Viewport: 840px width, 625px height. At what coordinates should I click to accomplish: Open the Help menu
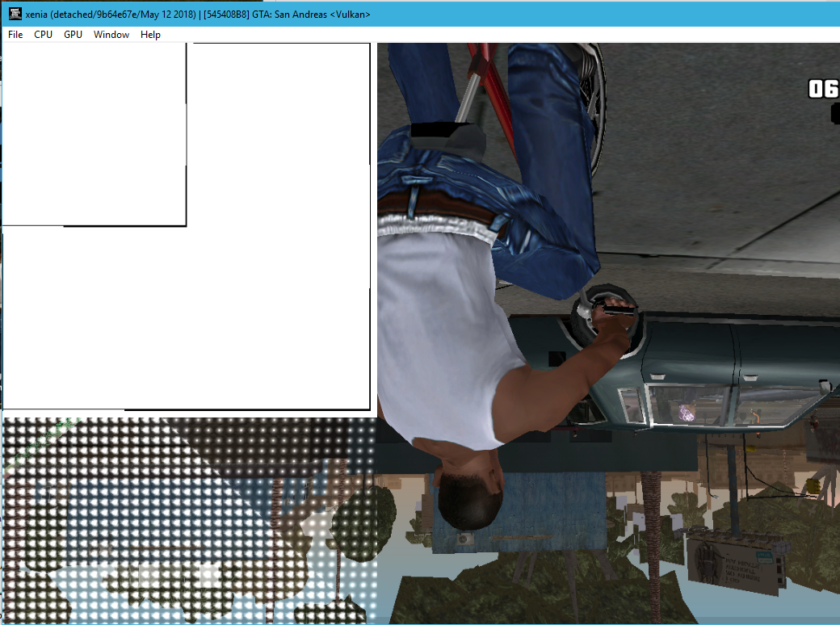pyautogui.click(x=150, y=34)
